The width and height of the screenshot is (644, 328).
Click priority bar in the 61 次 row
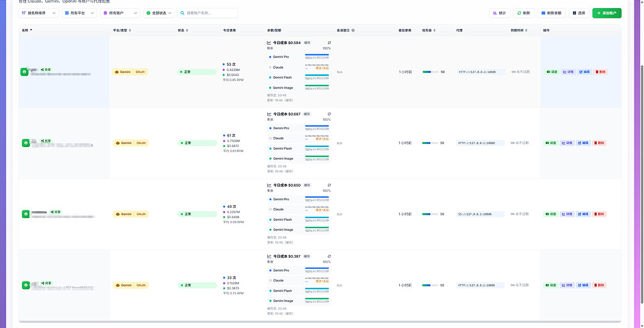tap(430, 143)
